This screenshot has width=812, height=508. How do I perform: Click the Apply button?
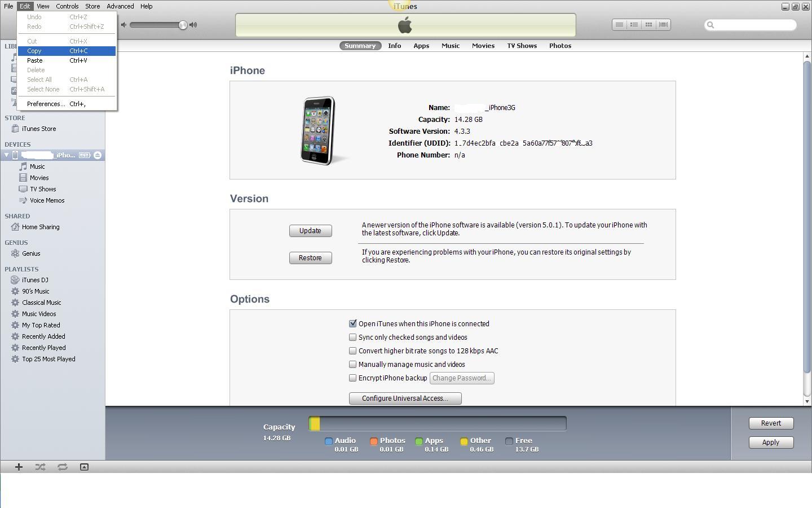(771, 443)
